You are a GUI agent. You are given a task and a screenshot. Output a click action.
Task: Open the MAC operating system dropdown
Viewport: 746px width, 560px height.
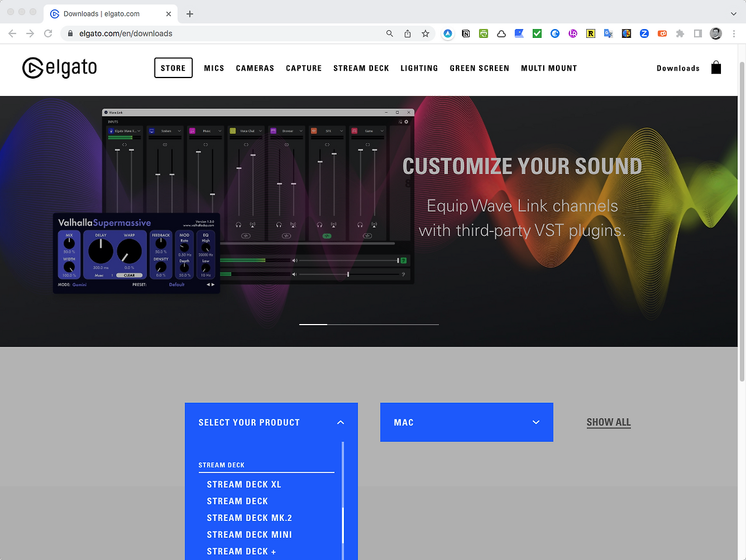tap(467, 422)
